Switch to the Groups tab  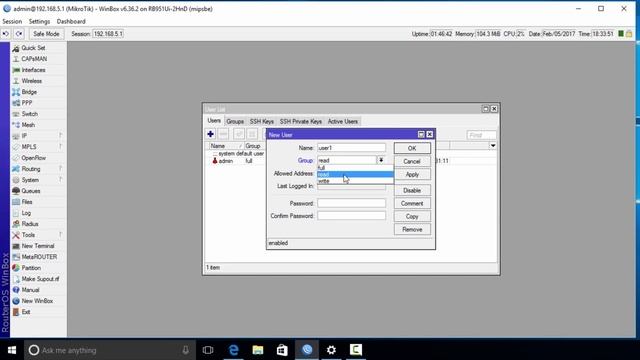(x=235, y=122)
